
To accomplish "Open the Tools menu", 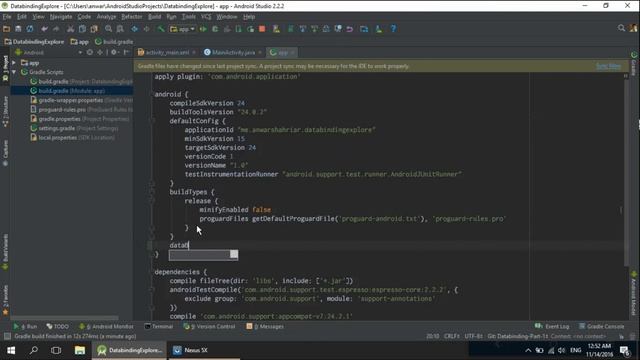I will (189, 17).
